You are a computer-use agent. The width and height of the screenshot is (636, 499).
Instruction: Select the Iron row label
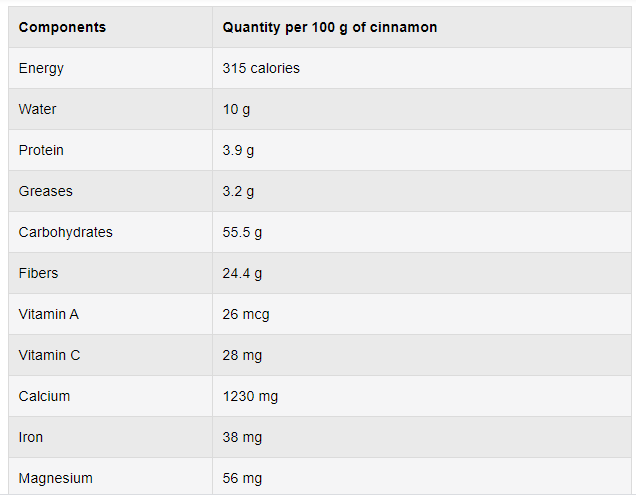(30, 437)
